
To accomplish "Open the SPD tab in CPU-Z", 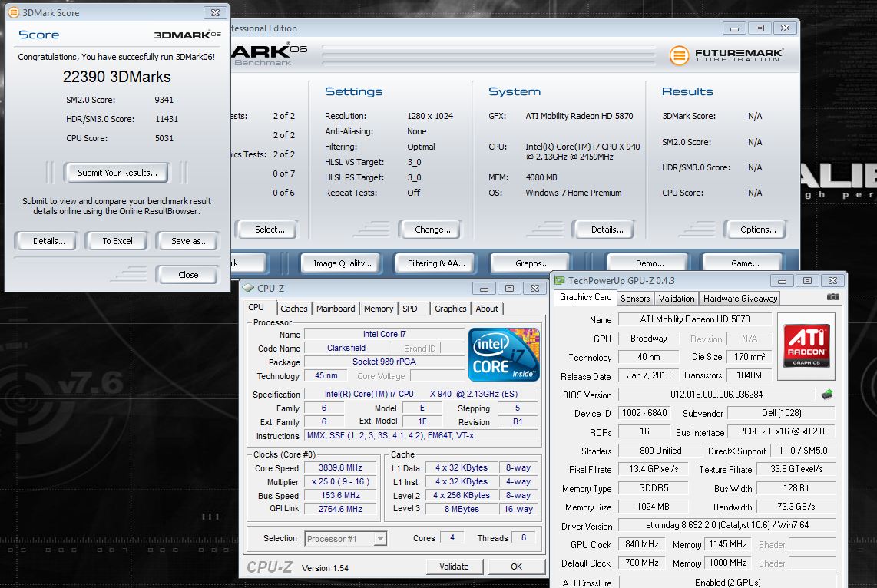I will [410, 309].
